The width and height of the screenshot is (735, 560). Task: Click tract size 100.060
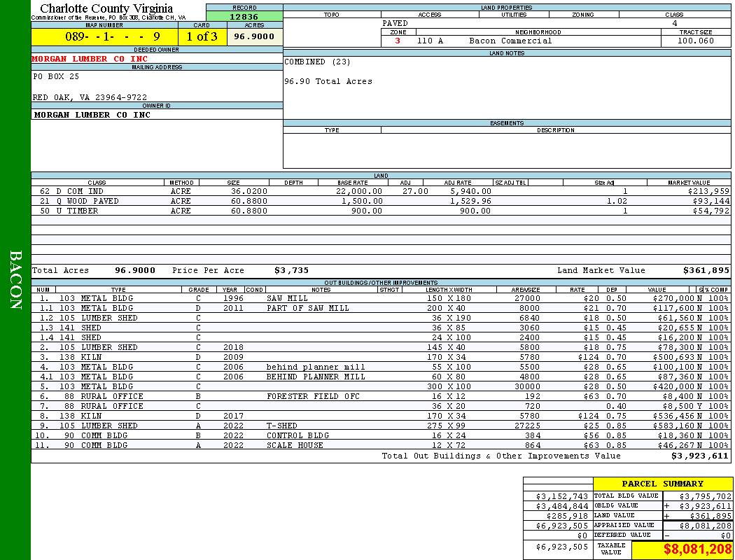click(696, 41)
